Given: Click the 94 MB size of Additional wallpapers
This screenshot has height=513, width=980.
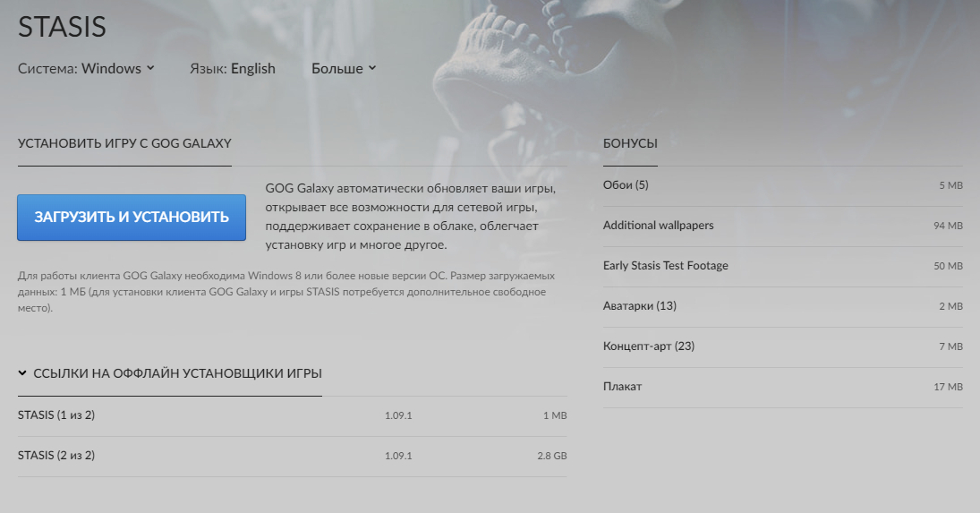Looking at the screenshot, I should [948, 226].
